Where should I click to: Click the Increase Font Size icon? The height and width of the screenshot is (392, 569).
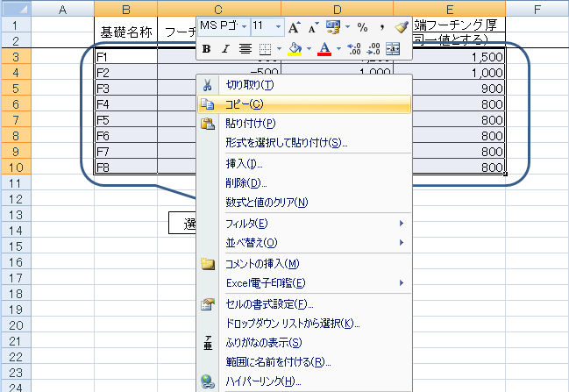(x=294, y=27)
